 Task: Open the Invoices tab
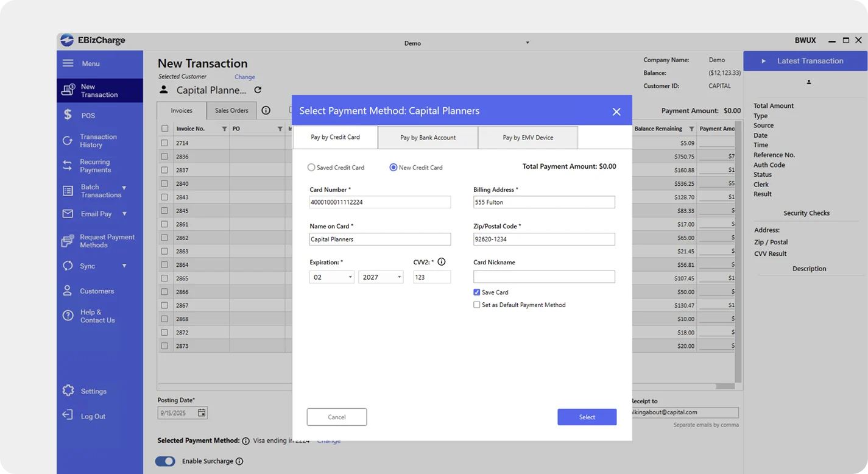tap(182, 110)
